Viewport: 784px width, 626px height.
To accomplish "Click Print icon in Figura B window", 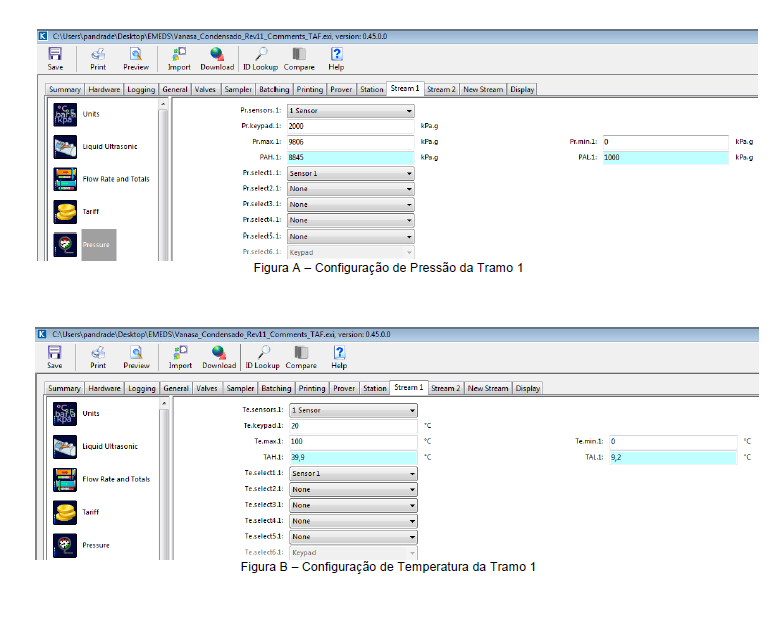I will [x=98, y=352].
